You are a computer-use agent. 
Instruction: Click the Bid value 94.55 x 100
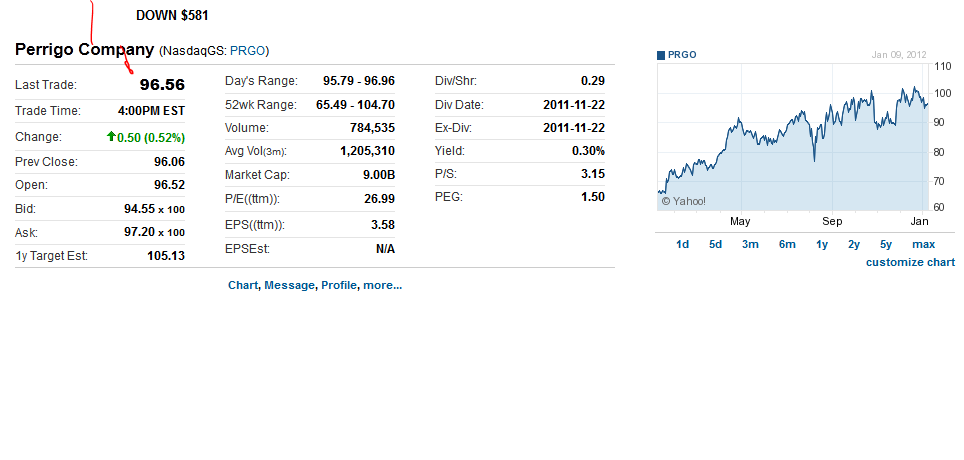[x=154, y=209]
